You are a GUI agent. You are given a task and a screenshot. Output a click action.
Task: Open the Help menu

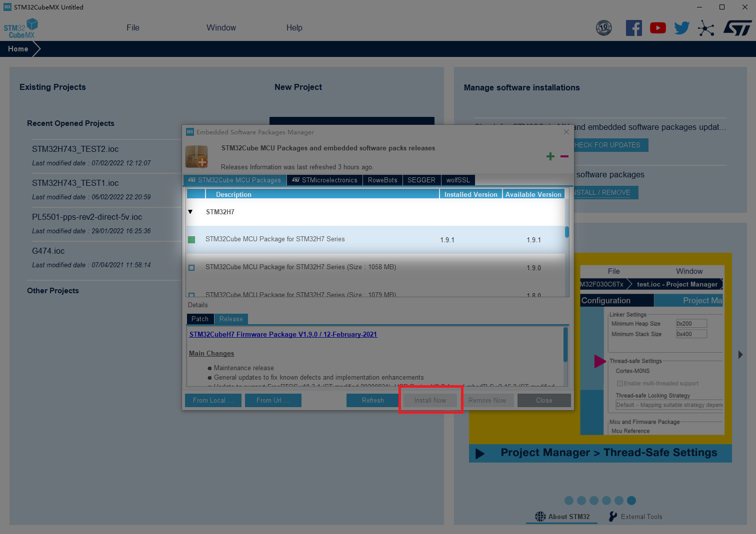coord(294,28)
